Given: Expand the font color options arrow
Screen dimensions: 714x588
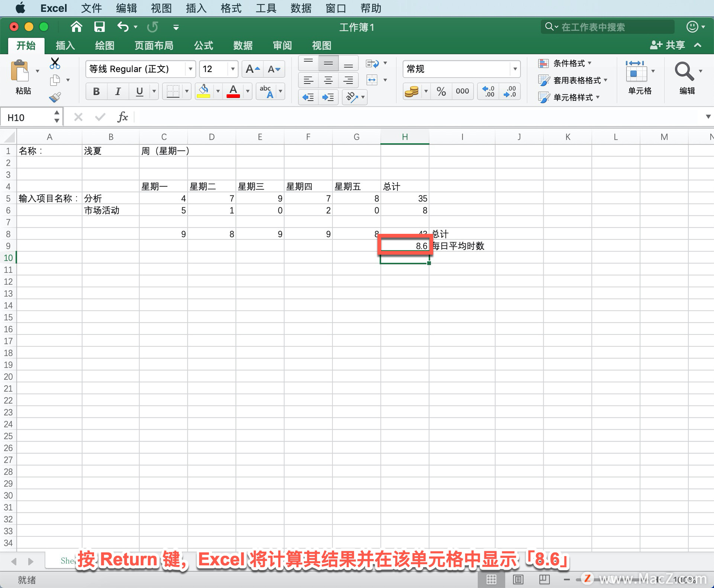Looking at the screenshot, I should click(248, 91).
